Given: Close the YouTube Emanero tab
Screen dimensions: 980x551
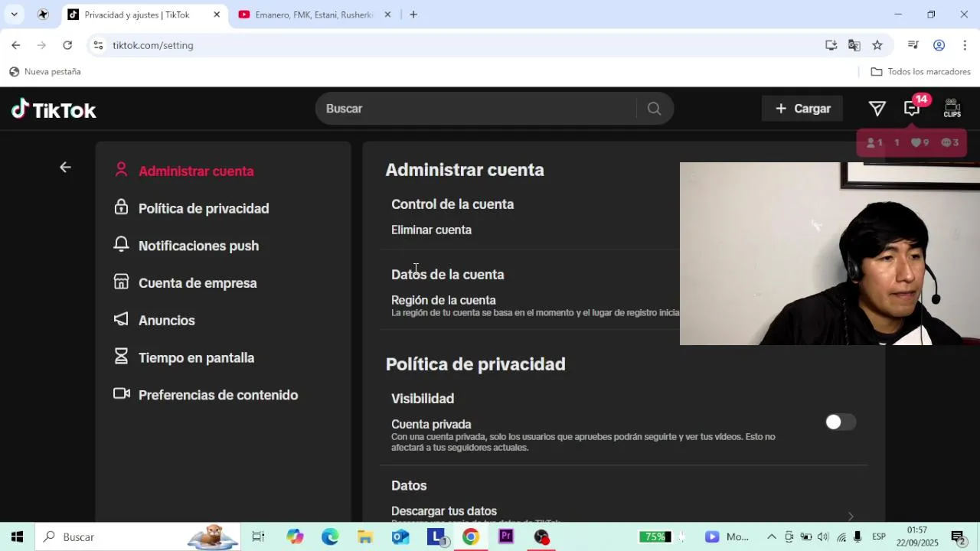Looking at the screenshot, I should coord(387,15).
